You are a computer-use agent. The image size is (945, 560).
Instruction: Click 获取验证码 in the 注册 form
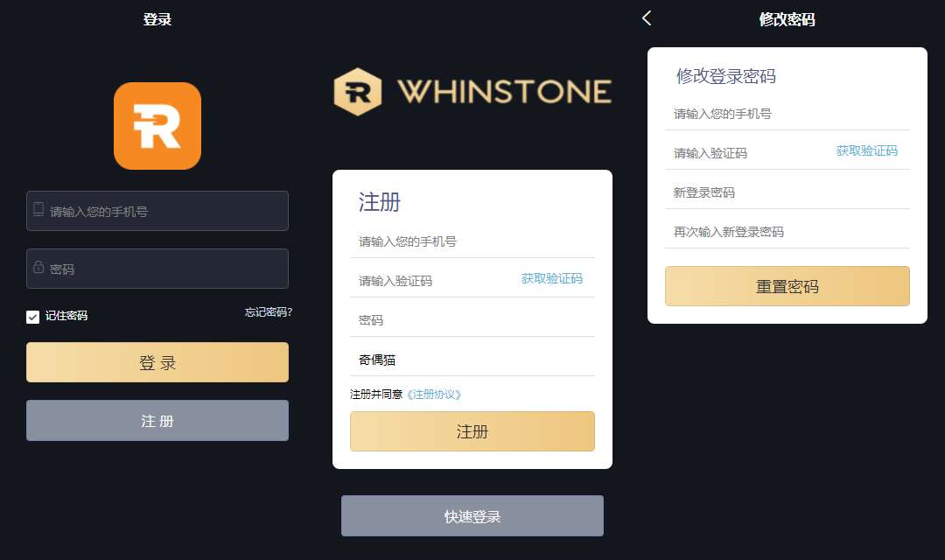point(552,278)
